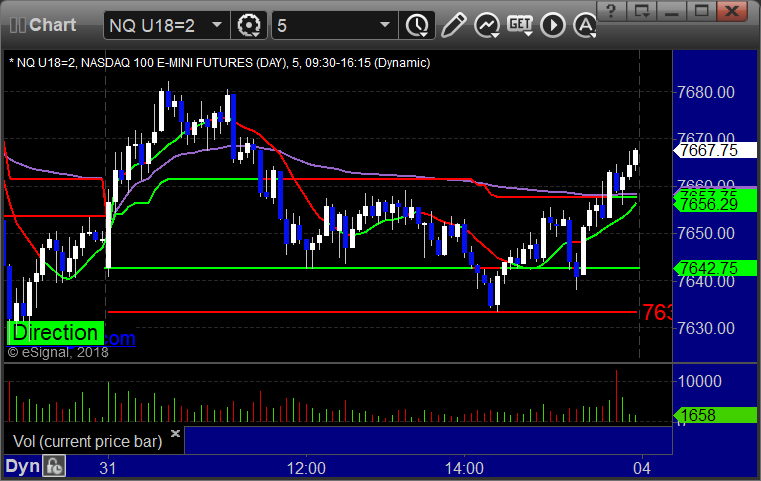Click the 7630.00 price axis label
761x481 pixels.
click(706, 328)
